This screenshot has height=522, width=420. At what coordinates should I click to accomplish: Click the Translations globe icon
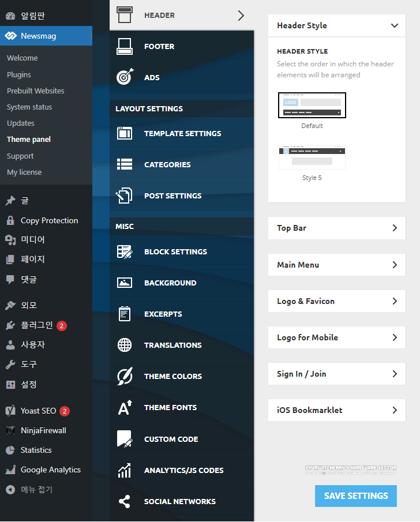point(125,345)
